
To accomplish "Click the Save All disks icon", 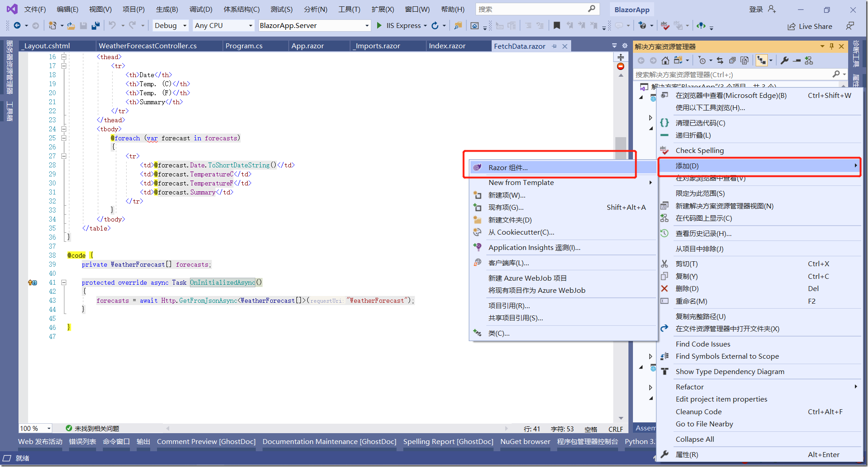I will (96, 26).
